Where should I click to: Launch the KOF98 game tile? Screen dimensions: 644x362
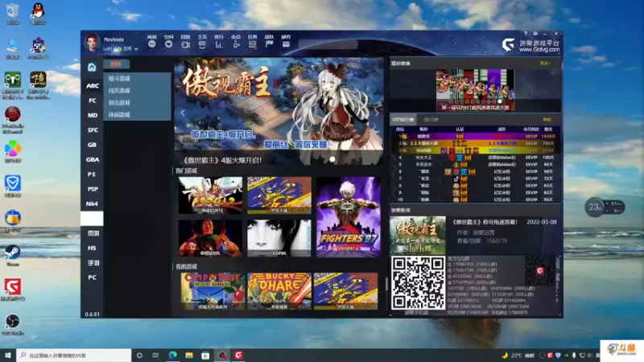[279, 238]
